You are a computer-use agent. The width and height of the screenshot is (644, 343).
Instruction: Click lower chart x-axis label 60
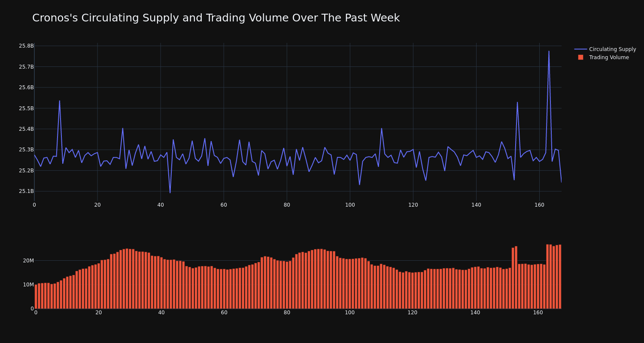pos(224,313)
